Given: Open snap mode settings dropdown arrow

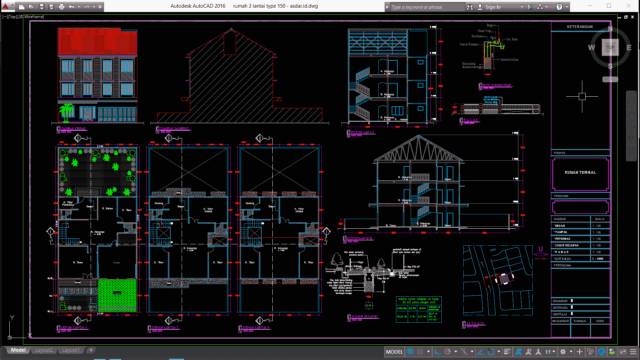Looking at the screenshot, I should (x=428, y=352).
